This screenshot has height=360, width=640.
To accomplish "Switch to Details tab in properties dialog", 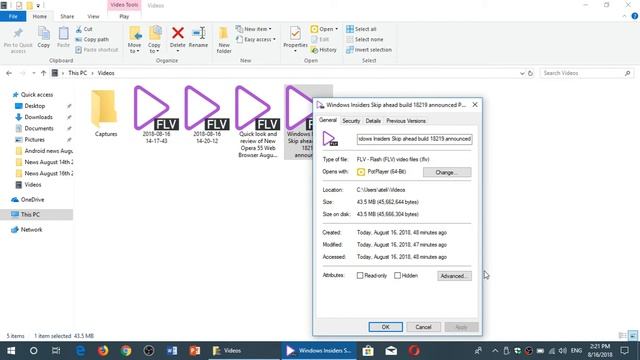I will click(373, 121).
